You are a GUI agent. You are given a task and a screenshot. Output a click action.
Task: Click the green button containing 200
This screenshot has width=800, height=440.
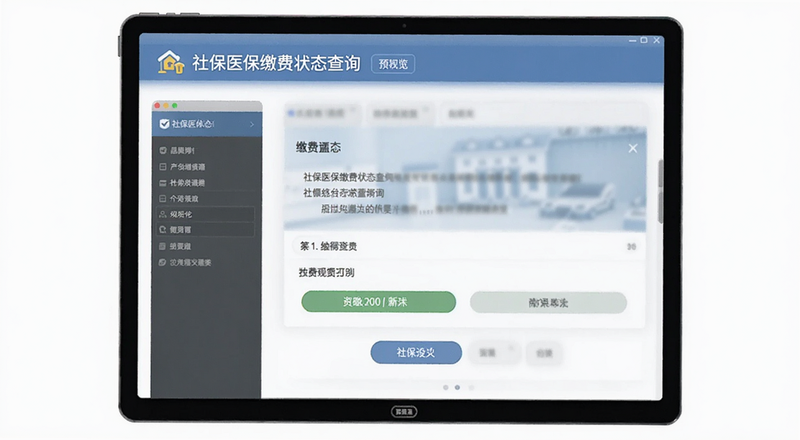click(x=378, y=302)
